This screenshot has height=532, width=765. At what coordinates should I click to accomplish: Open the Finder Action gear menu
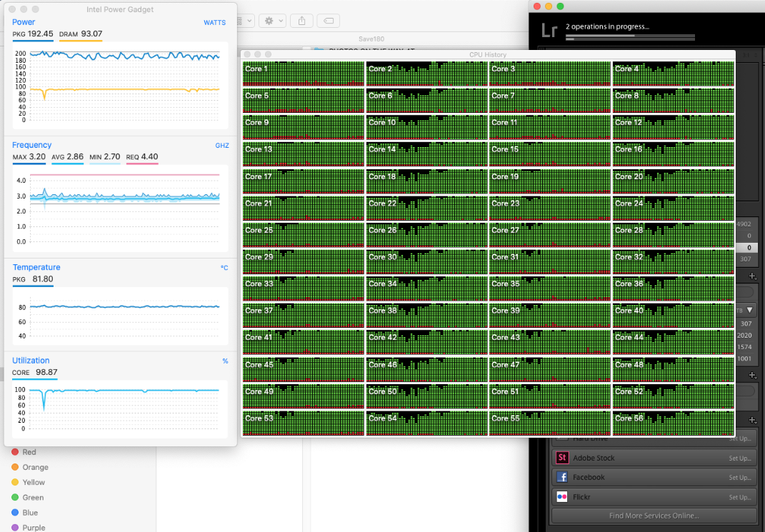[x=272, y=21]
